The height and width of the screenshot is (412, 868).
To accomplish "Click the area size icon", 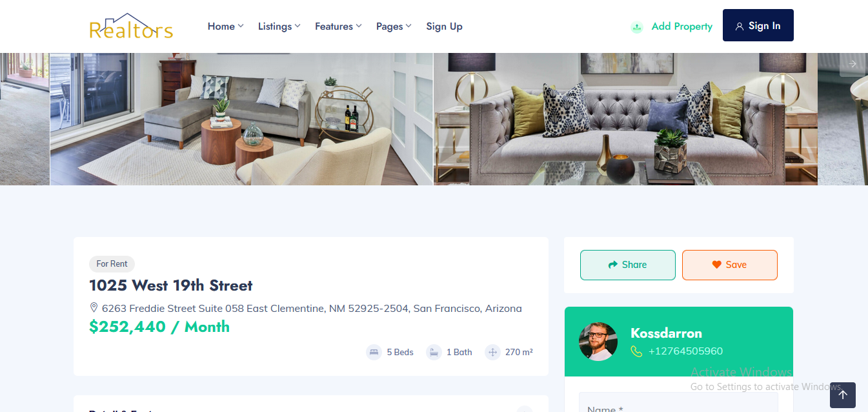I will tap(492, 352).
